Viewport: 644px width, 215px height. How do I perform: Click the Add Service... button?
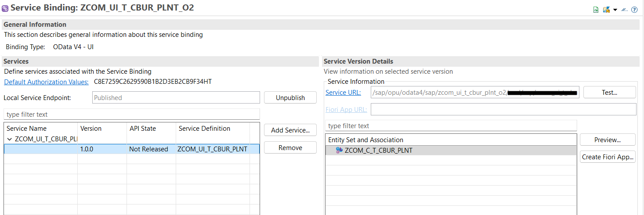tap(290, 130)
